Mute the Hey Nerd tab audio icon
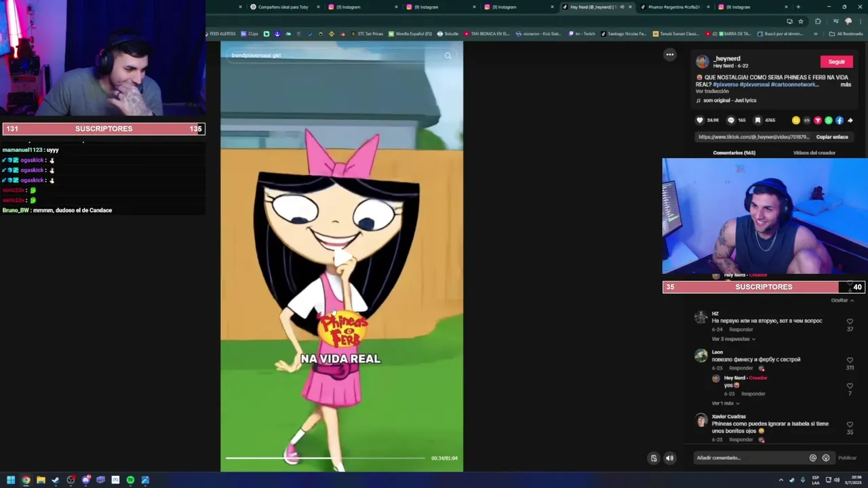The image size is (868, 488). [x=622, y=7]
